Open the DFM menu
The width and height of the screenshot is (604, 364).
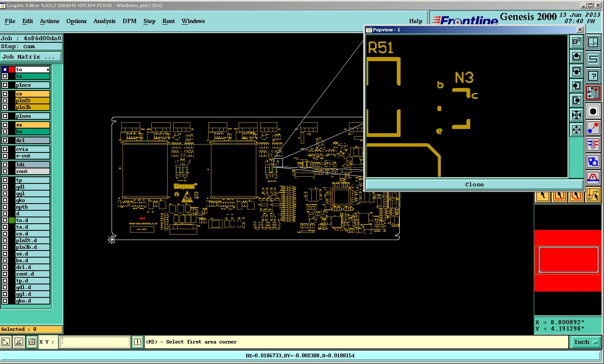click(x=130, y=21)
